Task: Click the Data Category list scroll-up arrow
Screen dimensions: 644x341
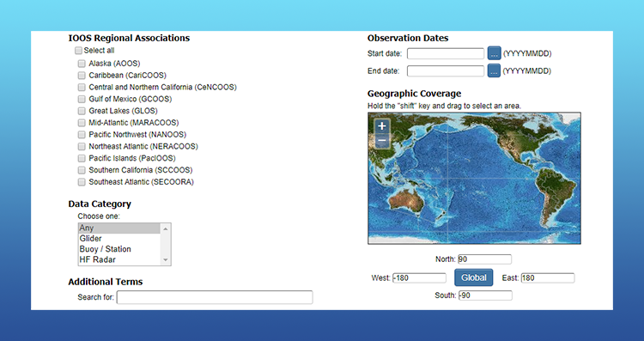Action: tap(166, 228)
